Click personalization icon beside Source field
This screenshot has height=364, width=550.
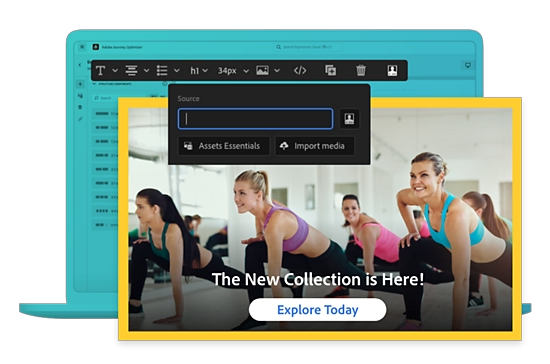tap(349, 119)
